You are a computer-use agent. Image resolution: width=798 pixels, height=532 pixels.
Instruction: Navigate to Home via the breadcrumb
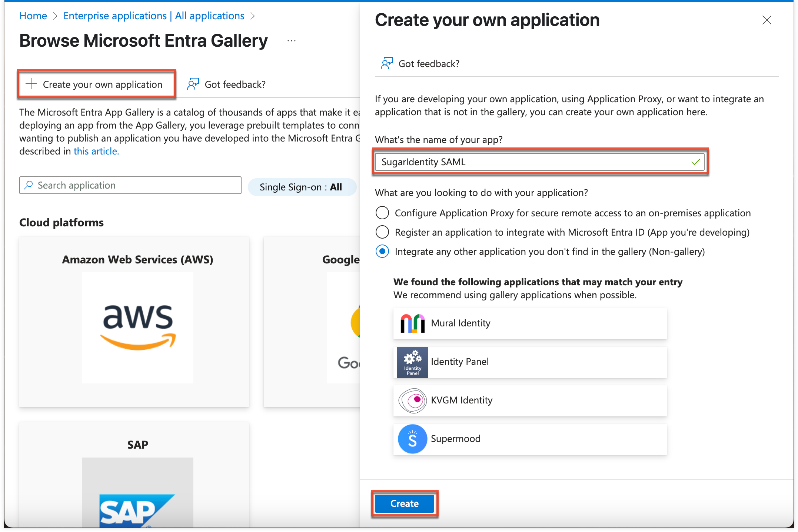(33, 16)
